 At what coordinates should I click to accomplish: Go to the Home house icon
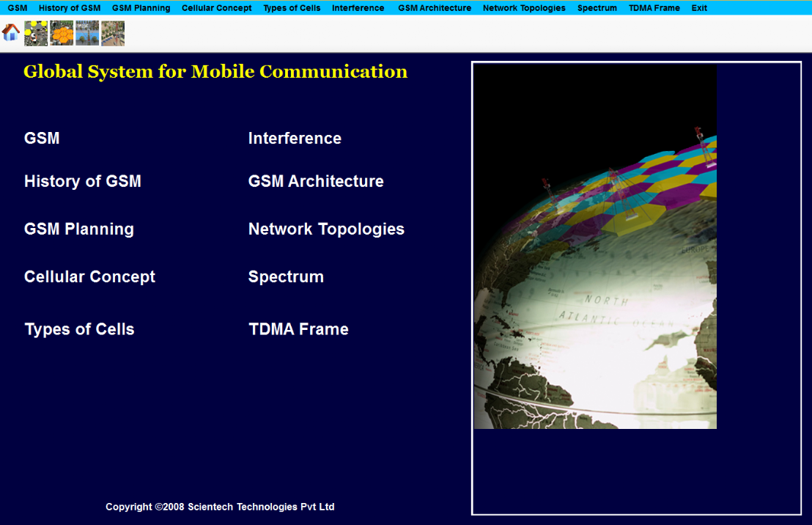click(11, 33)
